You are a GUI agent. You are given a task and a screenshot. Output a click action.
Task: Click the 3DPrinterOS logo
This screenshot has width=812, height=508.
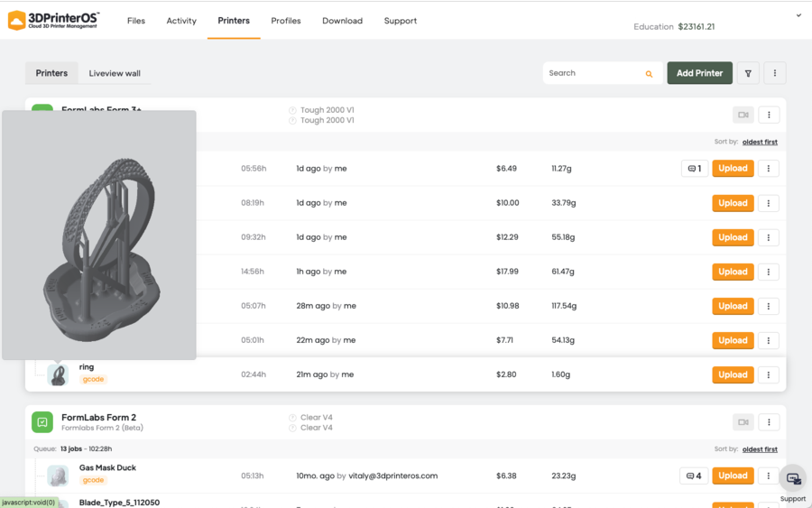tap(54, 20)
